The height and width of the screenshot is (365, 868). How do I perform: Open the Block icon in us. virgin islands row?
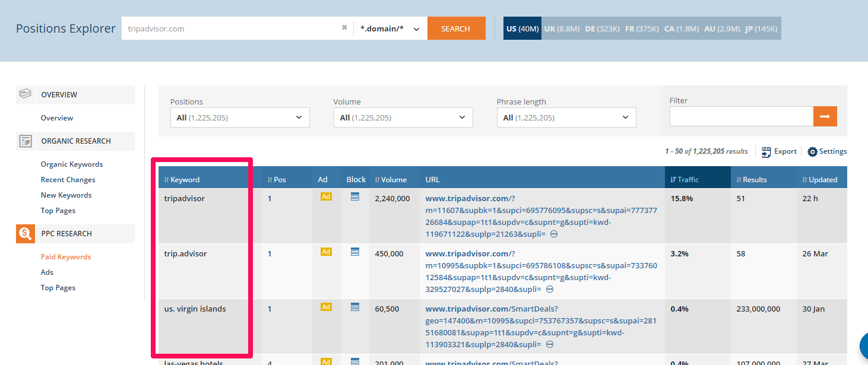point(355,307)
